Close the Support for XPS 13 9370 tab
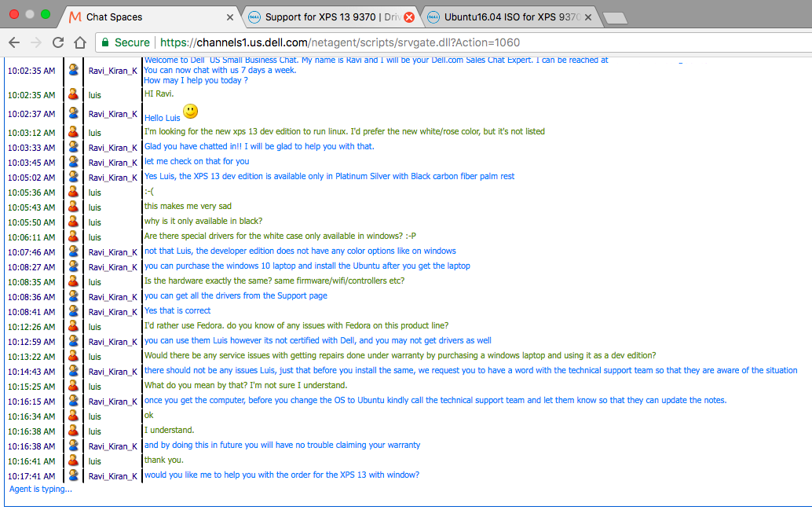 click(409, 17)
